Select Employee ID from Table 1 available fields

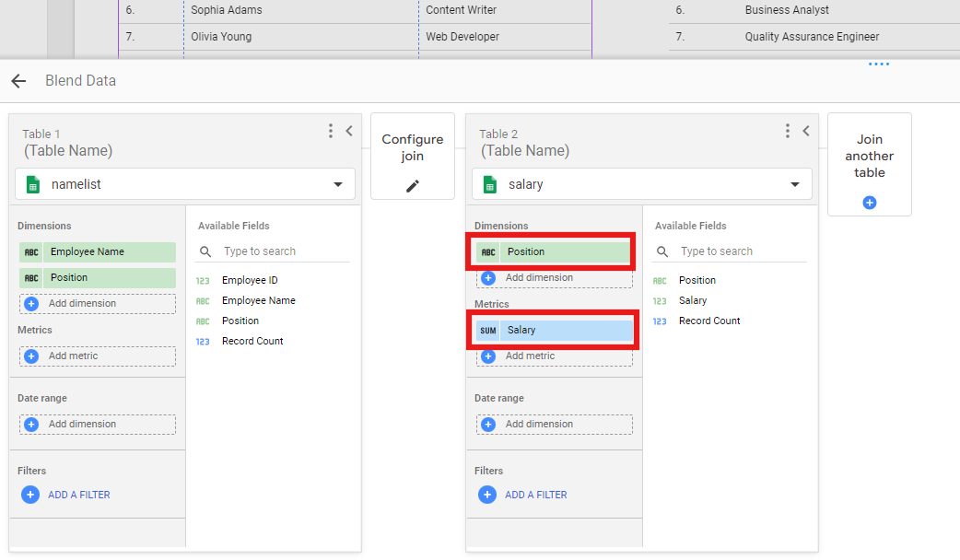coord(250,280)
